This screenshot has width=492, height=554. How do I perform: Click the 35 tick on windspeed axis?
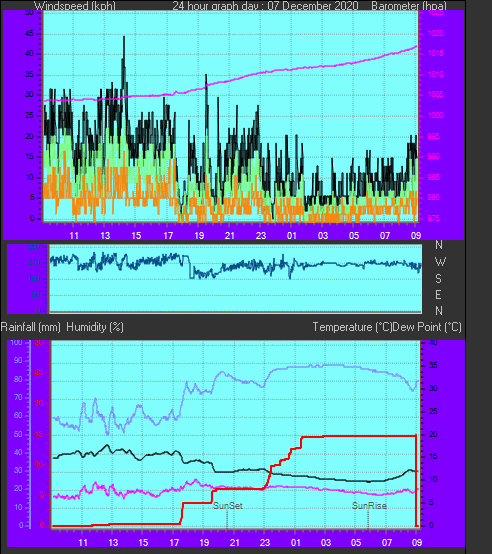pos(29,75)
